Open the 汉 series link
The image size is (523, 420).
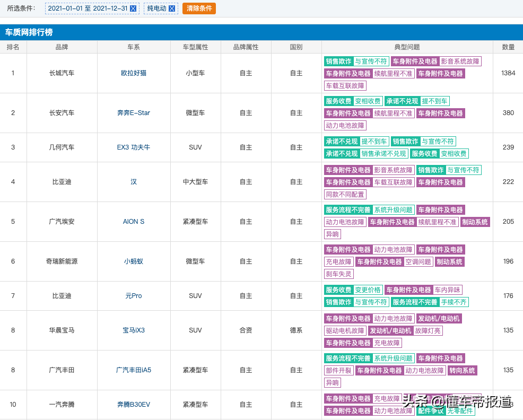click(x=134, y=182)
